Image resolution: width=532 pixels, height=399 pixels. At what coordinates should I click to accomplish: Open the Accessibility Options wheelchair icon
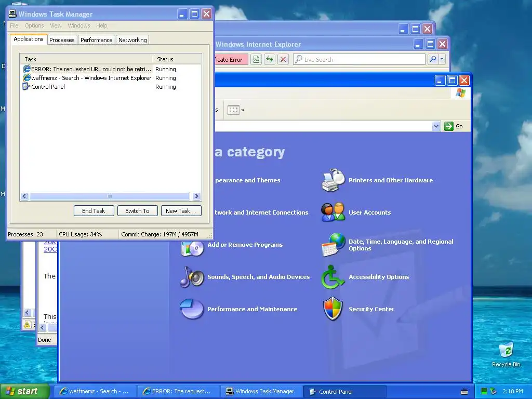(x=332, y=277)
